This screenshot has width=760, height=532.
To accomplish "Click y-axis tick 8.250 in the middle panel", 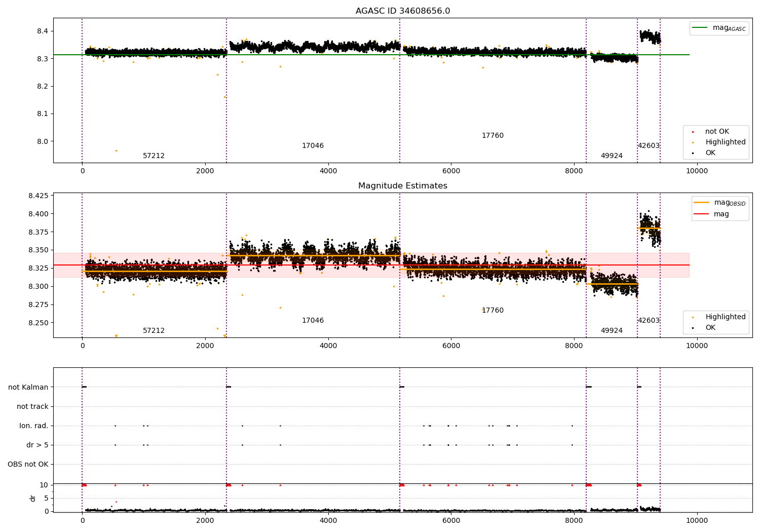I will coord(39,323).
